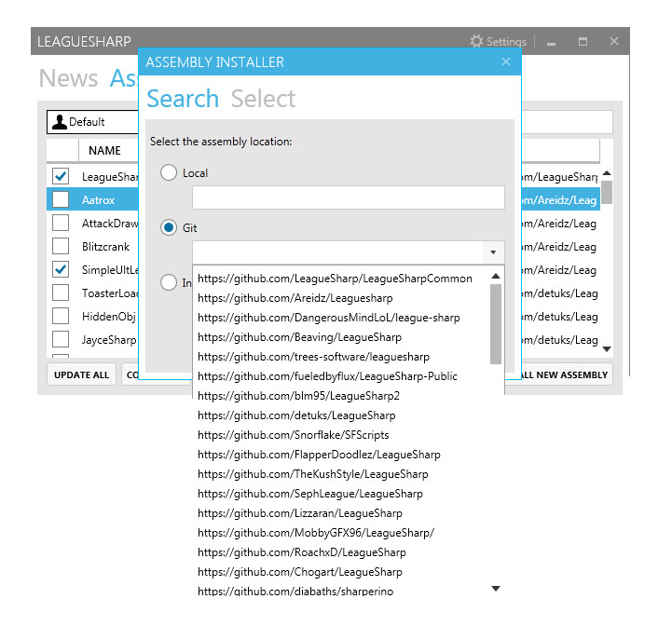This screenshot has height=626, width=672.
Task: Uncheck the LeagueSharp assembly checkbox
Action: tap(61, 176)
